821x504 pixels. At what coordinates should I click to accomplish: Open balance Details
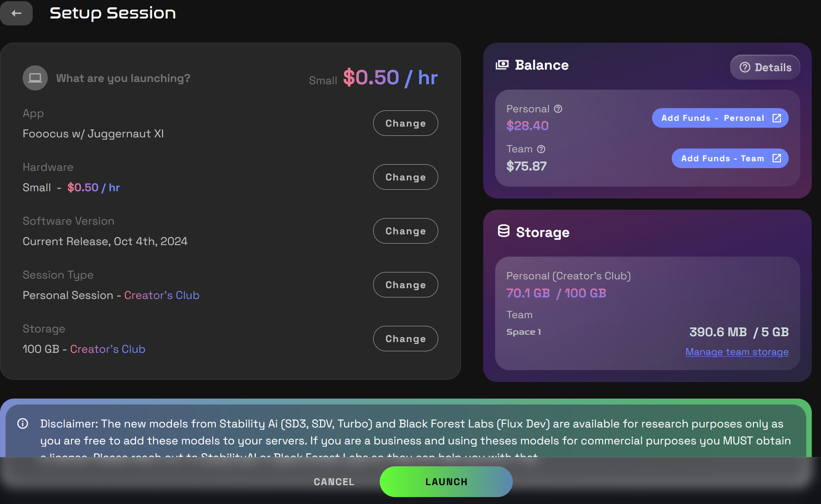point(765,67)
